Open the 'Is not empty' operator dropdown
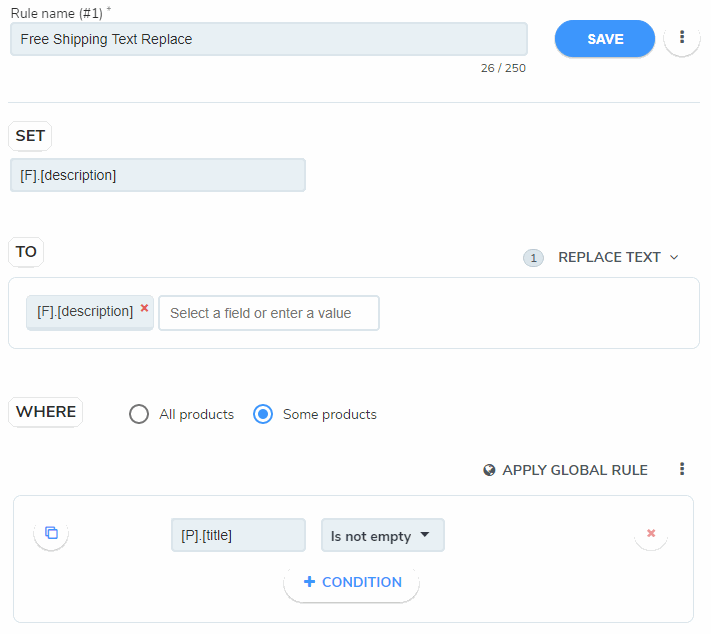 [383, 535]
